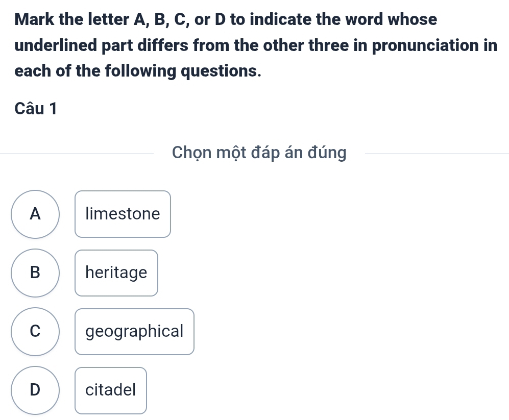Image resolution: width=509 pixels, height=420 pixels.
Task: Select the option B circle
Action: 35,273
